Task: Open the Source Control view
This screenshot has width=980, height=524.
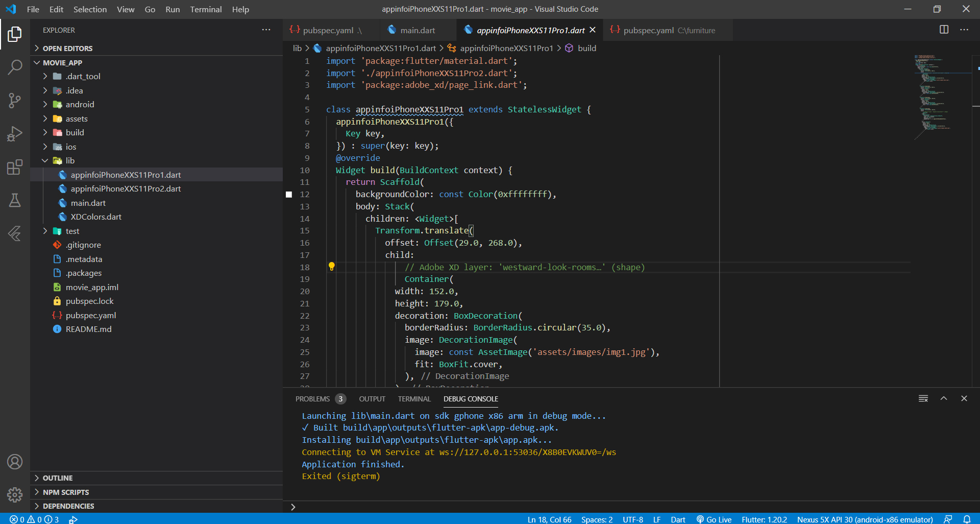Action: 15,100
